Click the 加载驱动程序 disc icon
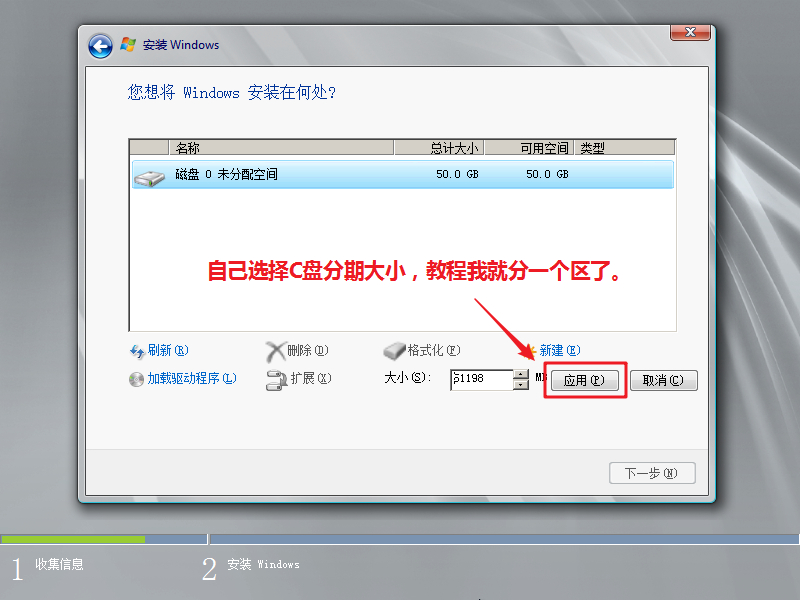Screen dimensions: 800x600 point(137,379)
